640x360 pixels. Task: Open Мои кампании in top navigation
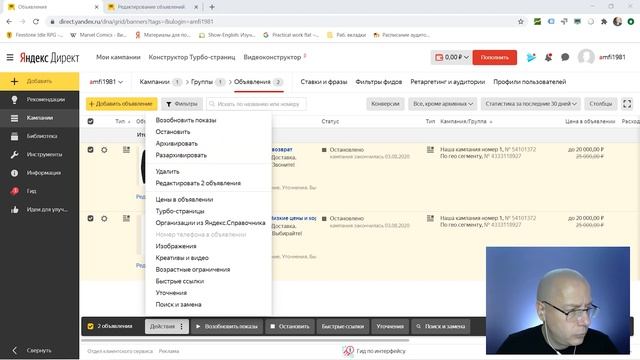tap(118, 57)
